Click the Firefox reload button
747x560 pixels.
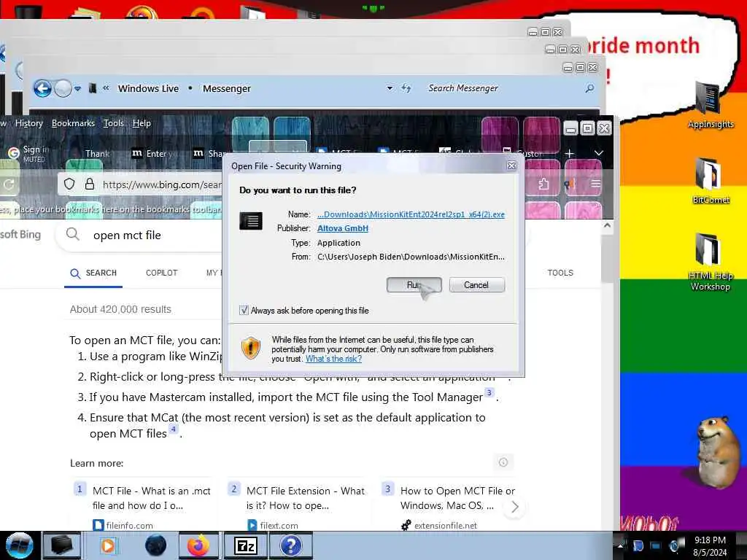tap(9, 184)
